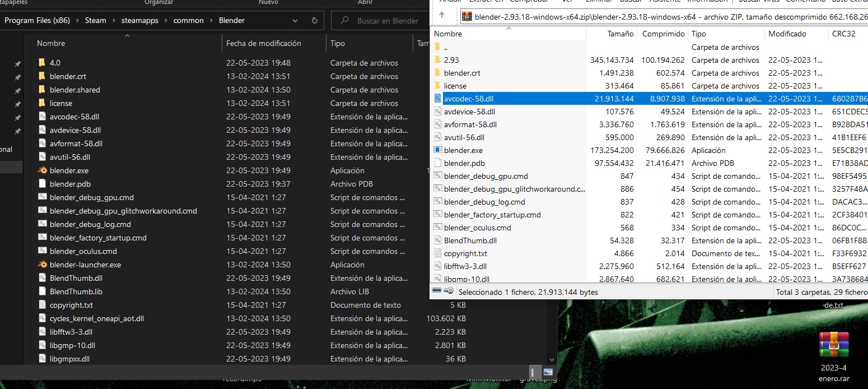
Task: Click the WinRAR up one level arrow
Action: (x=442, y=15)
